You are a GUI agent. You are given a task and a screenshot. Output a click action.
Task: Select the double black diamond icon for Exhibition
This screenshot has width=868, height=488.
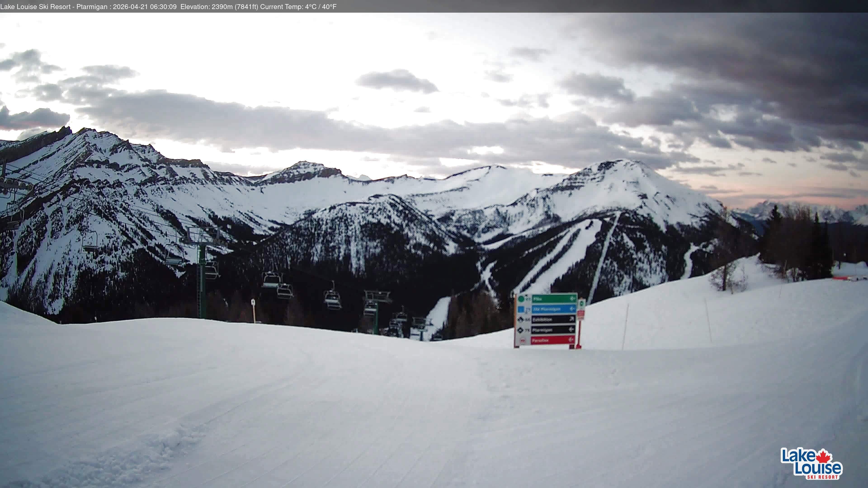pyautogui.click(x=521, y=320)
